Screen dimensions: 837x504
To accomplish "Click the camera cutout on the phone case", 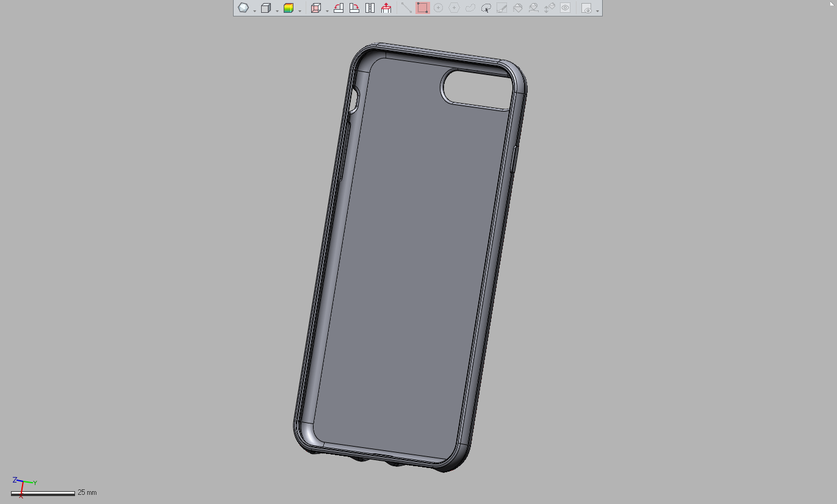I will pyautogui.click(x=475, y=89).
